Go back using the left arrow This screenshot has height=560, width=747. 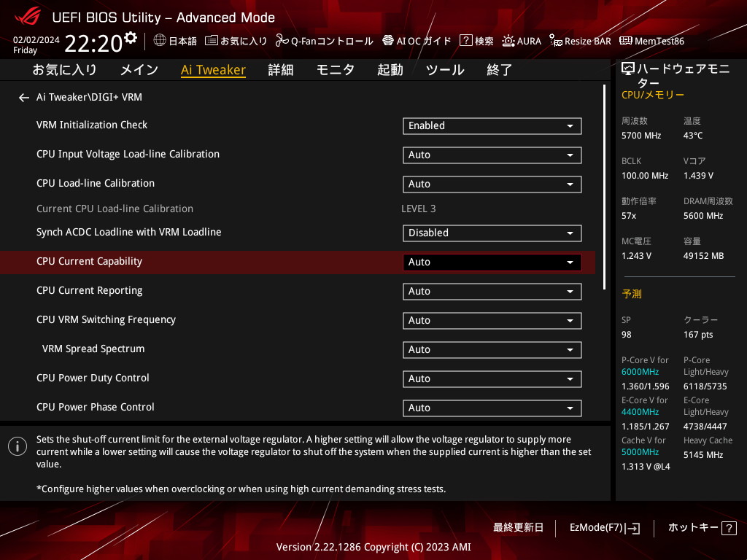click(24, 98)
